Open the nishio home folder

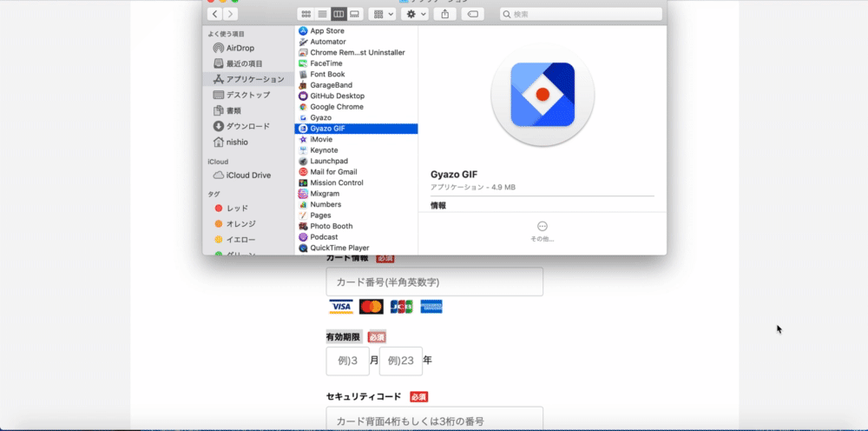(x=248, y=143)
